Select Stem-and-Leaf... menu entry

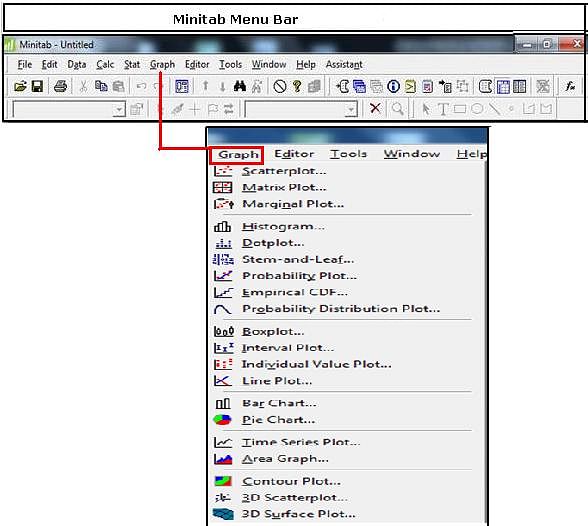298,259
